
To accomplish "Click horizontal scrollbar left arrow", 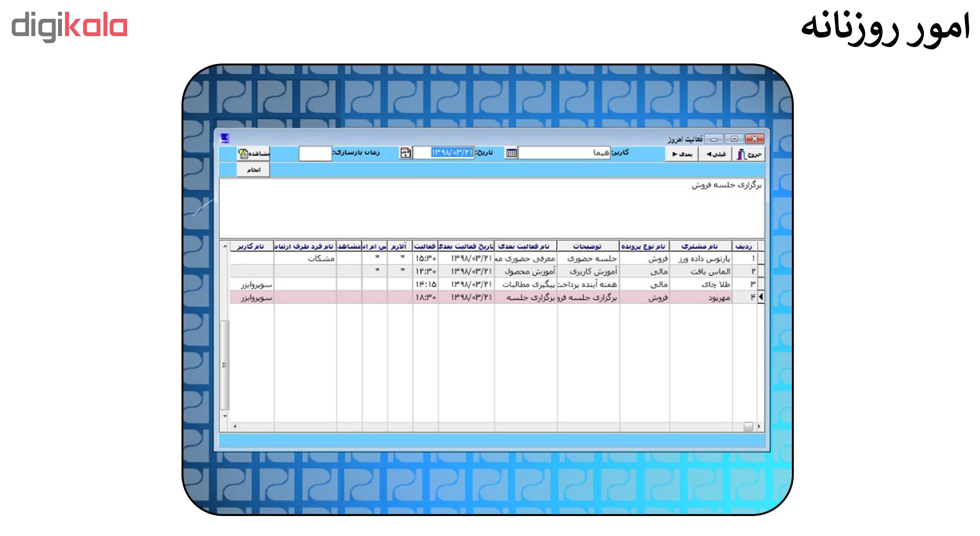I will click(x=234, y=426).
